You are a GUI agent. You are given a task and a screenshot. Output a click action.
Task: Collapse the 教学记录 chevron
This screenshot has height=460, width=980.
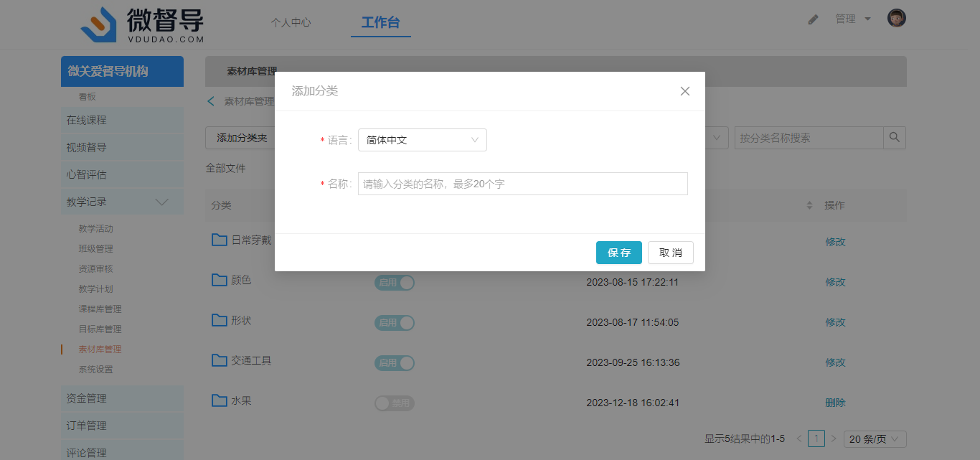(162, 202)
